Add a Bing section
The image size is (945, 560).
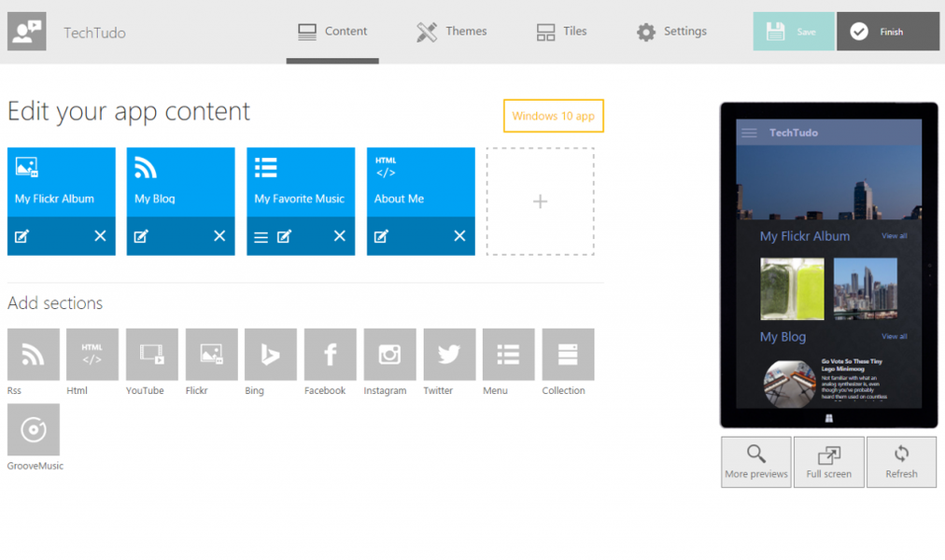(271, 354)
